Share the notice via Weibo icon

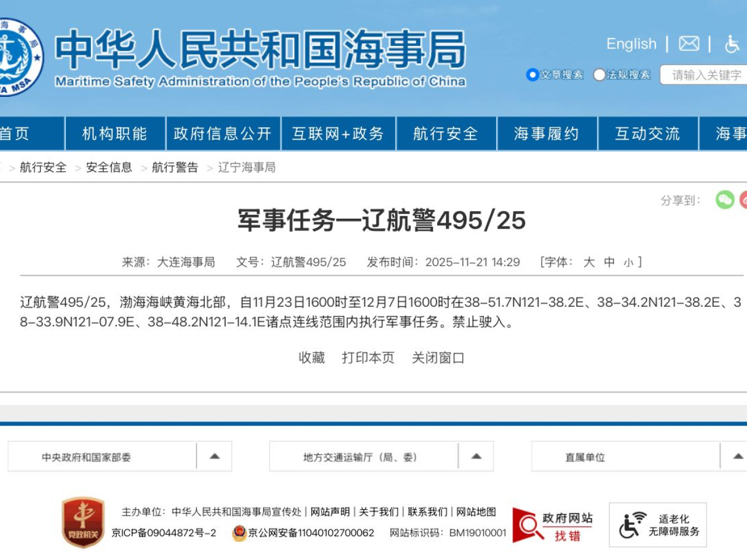tap(745, 200)
